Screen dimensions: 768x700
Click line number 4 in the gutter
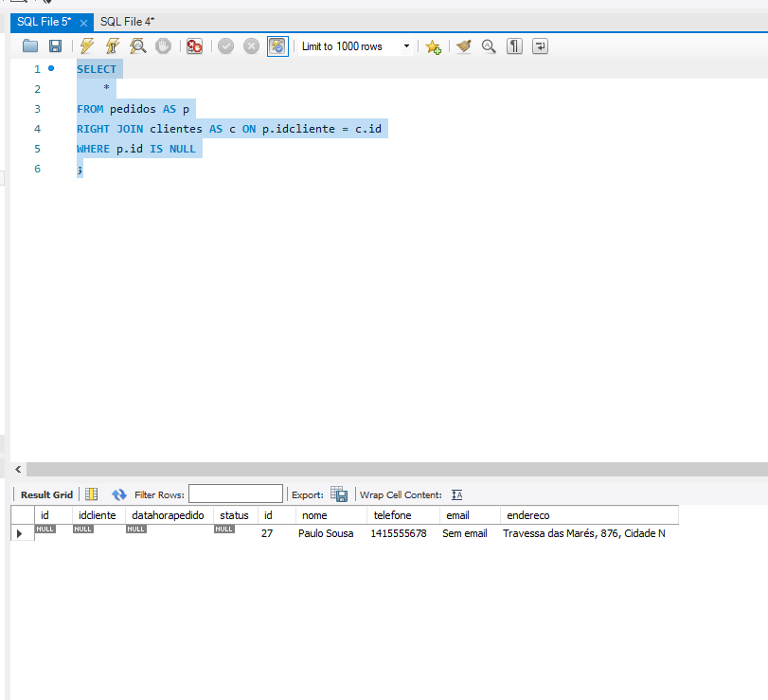(x=37, y=129)
